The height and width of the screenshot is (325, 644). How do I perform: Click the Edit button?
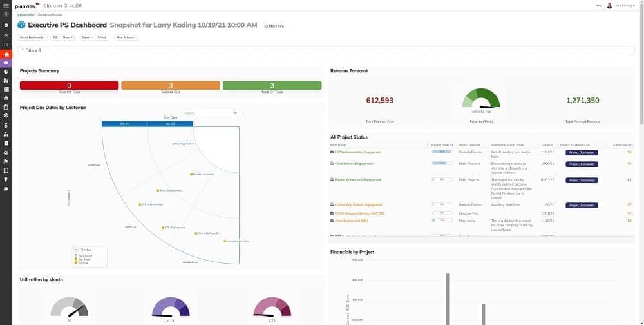click(x=55, y=37)
